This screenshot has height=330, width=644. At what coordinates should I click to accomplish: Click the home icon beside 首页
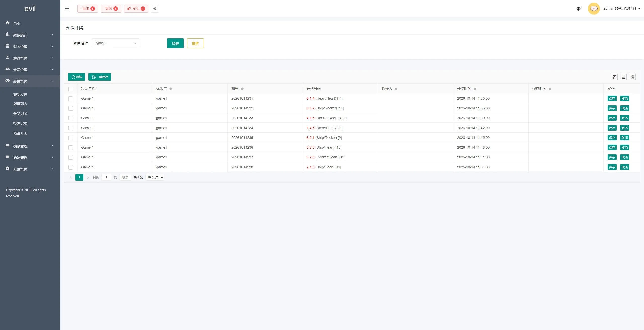click(x=8, y=23)
